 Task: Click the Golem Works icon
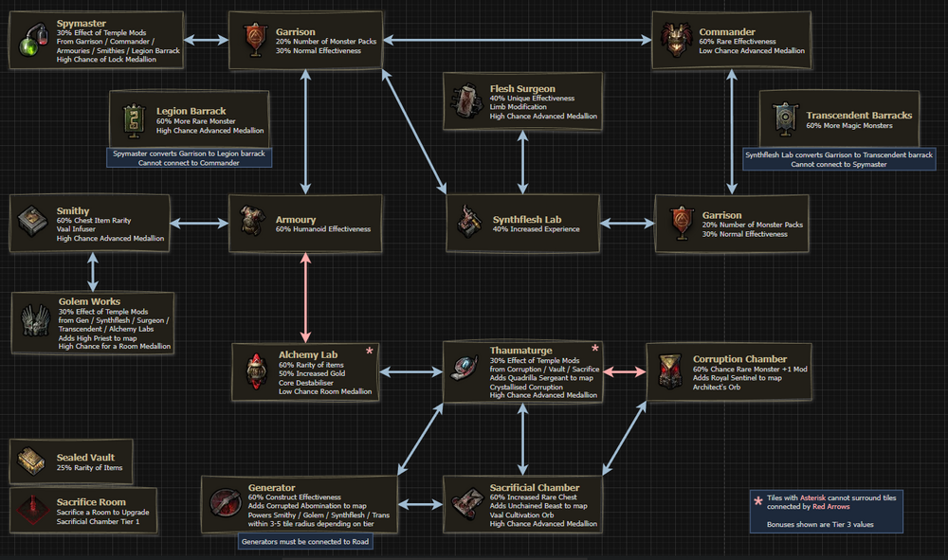click(35, 321)
